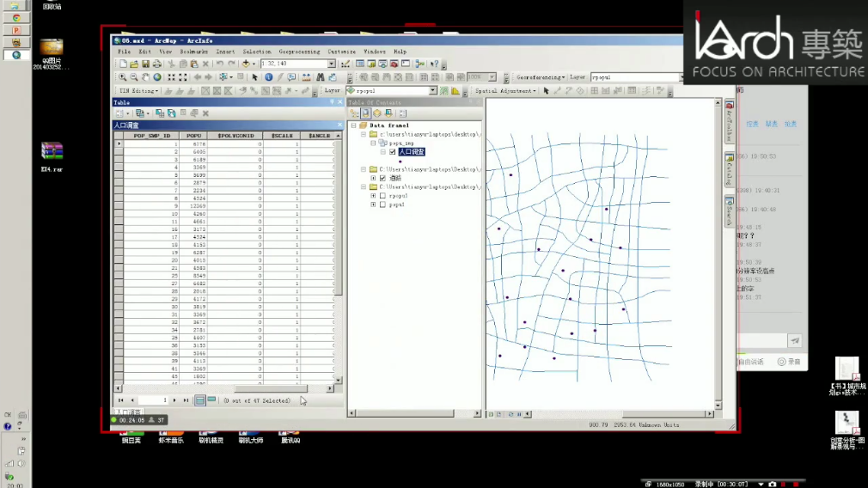Open the map scale dropdown
Image resolution: width=868 pixels, height=488 pixels.
331,64
